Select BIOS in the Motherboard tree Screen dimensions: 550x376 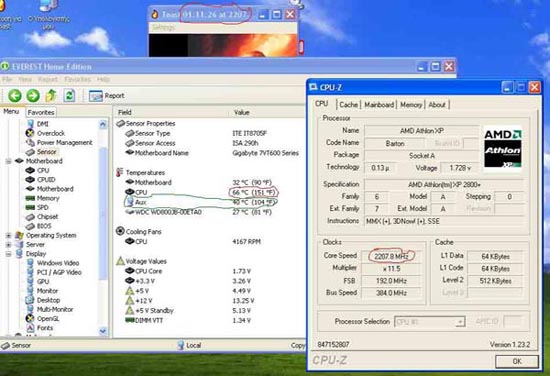click(44, 226)
